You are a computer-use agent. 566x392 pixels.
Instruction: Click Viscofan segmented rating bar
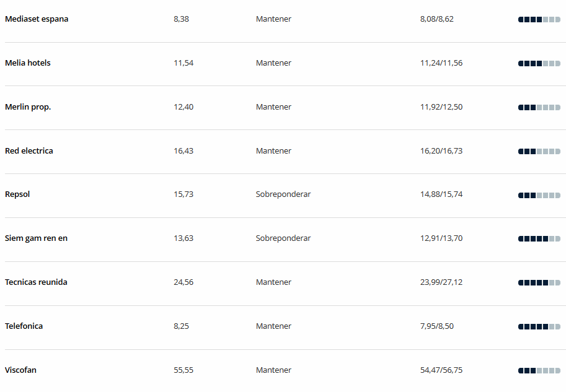(x=539, y=371)
